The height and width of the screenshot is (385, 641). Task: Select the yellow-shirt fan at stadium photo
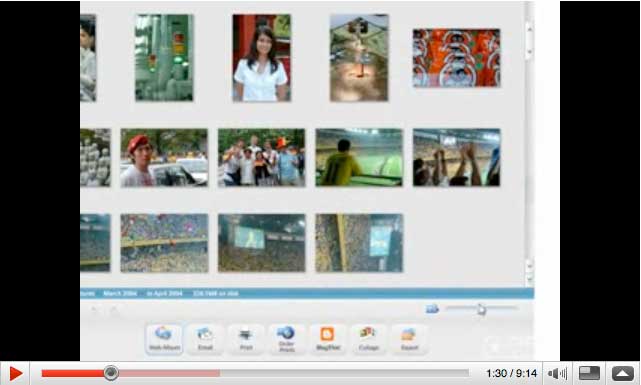coord(359,158)
